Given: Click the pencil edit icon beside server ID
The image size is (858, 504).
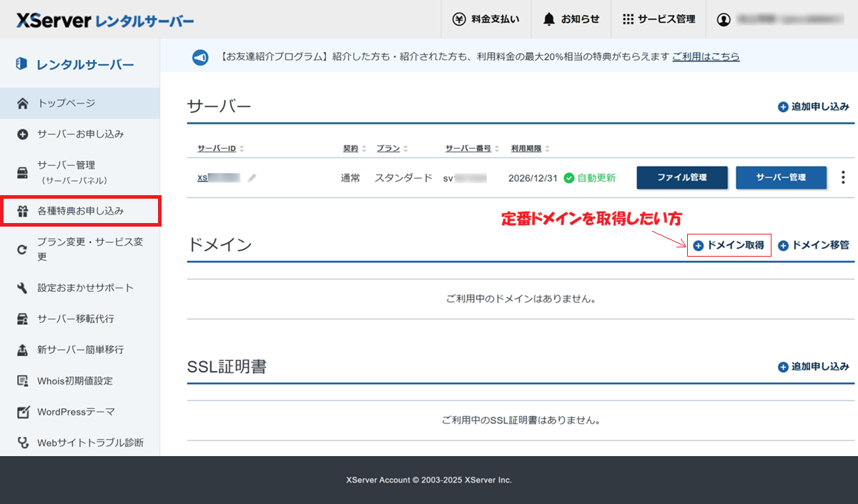Looking at the screenshot, I should point(252,178).
